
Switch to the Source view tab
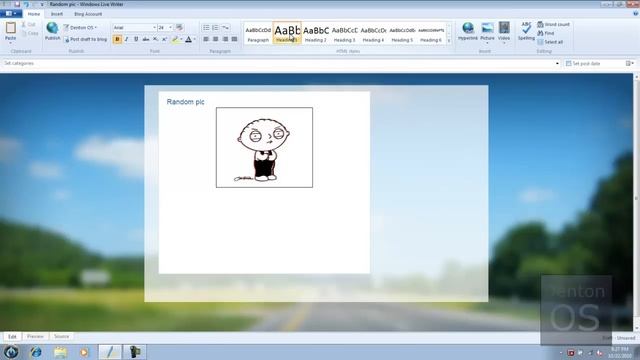(x=61, y=336)
